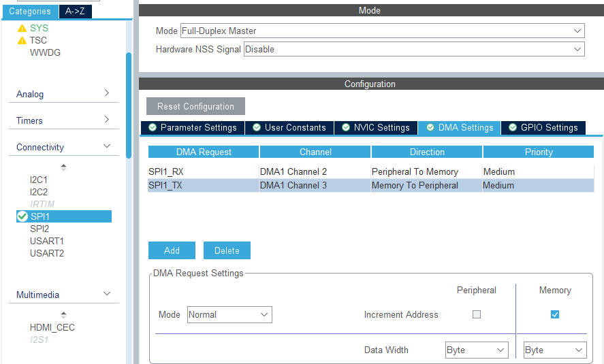Viewport: 604px width, 364px height.
Task: Open the Peripheral Data Width dropdown
Action: click(477, 350)
